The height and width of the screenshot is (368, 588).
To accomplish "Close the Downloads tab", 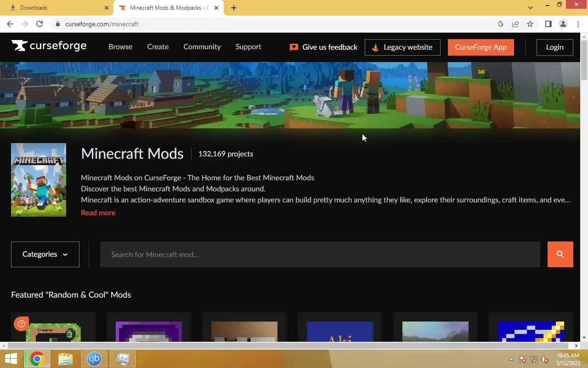I will [107, 8].
